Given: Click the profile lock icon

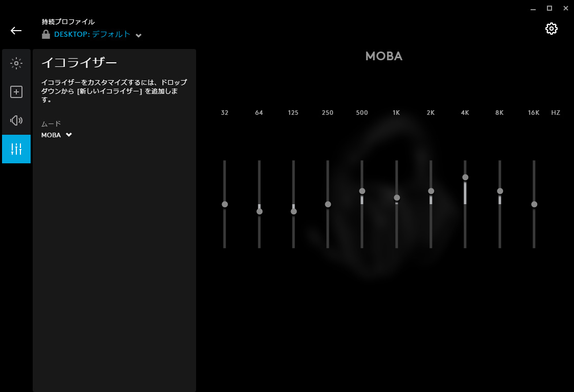Looking at the screenshot, I should [46, 35].
